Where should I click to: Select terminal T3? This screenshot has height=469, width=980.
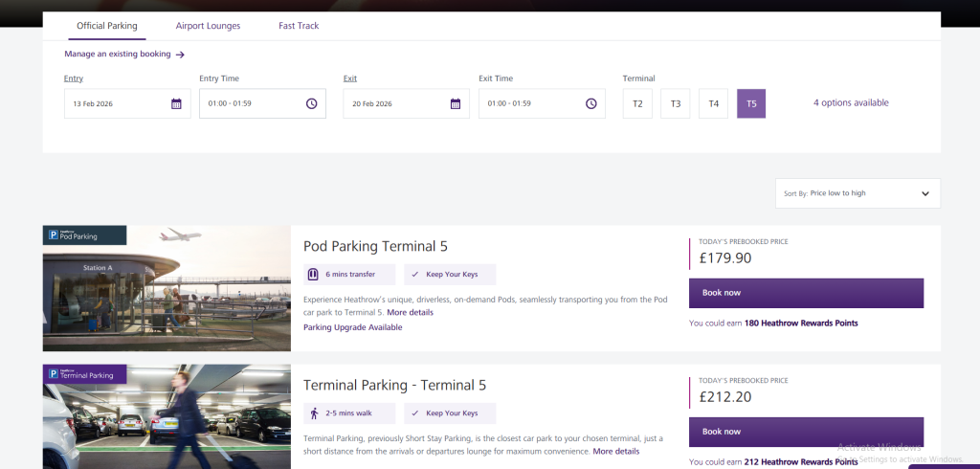(x=676, y=103)
